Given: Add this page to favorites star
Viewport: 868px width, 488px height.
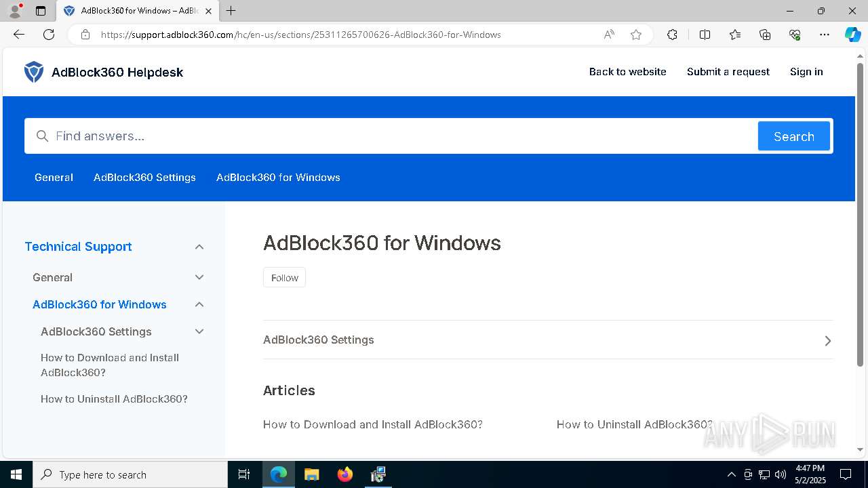Looking at the screenshot, I should pos(636,35).
